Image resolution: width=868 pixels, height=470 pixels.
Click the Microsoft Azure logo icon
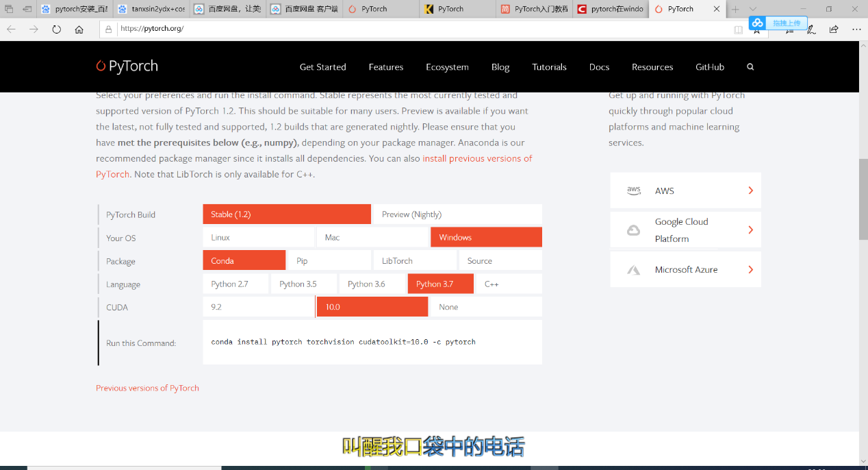point(634,270)
